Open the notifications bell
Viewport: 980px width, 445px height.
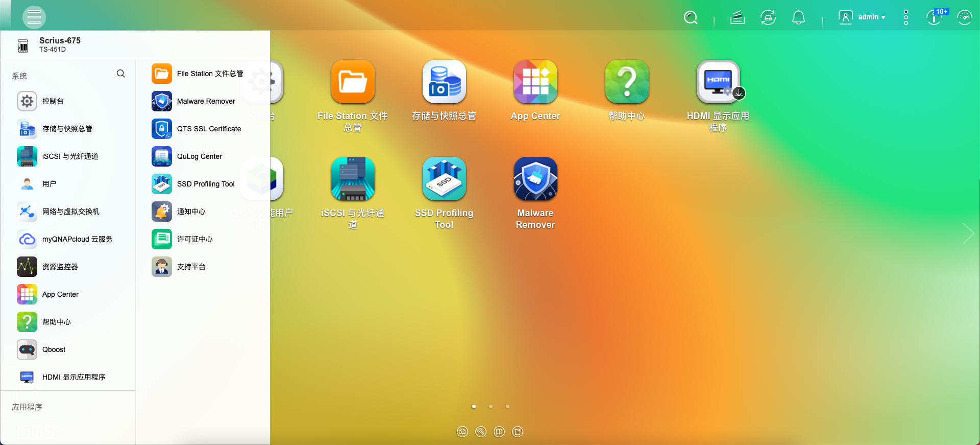(x=798, y=18)
